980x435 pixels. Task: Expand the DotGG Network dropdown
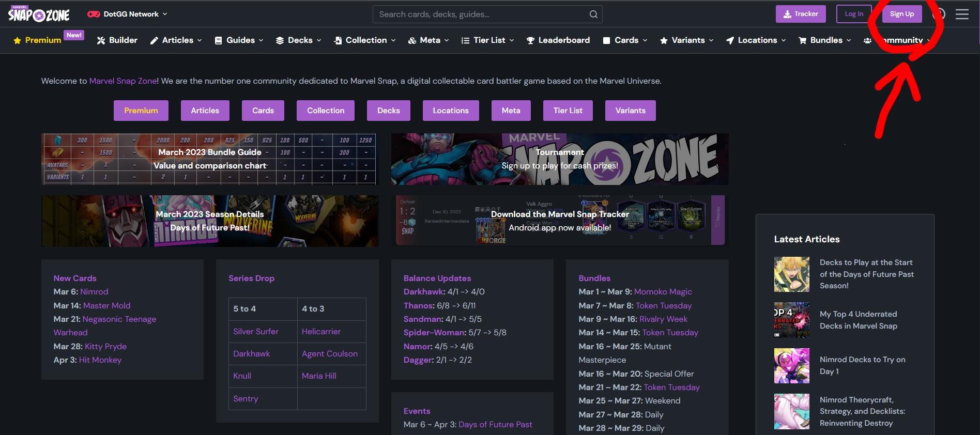165,14
